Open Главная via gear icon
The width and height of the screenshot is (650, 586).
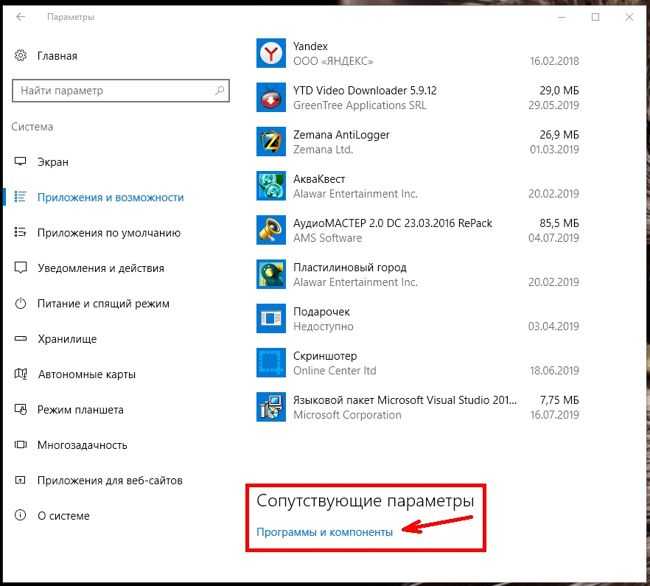click(x=20, y=56)
